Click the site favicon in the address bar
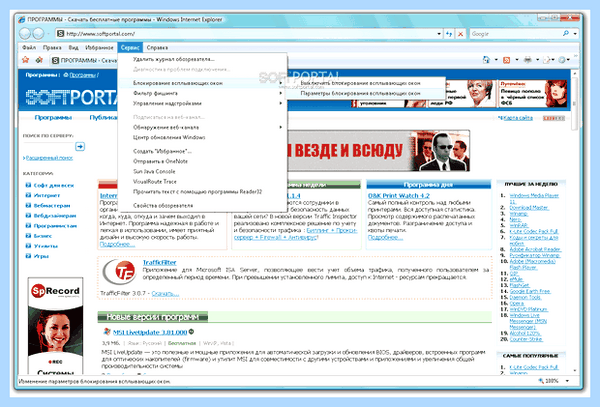 click(x=60, y=34)
